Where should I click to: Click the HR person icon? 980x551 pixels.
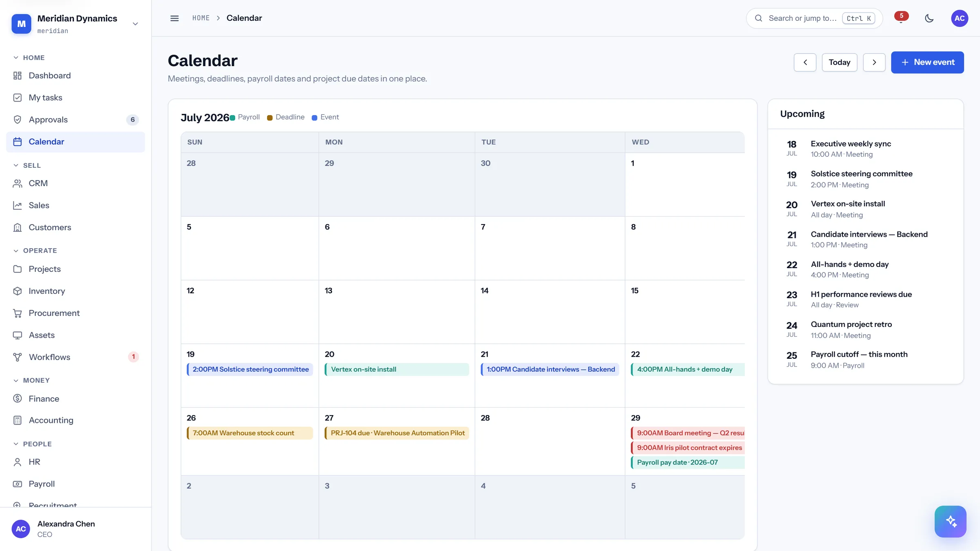pos(17,462)
